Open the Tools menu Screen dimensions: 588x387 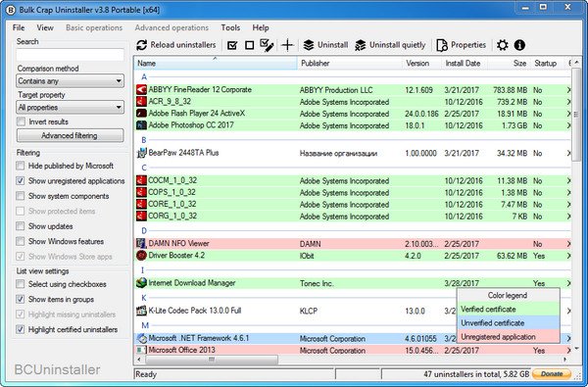(230, 27)
